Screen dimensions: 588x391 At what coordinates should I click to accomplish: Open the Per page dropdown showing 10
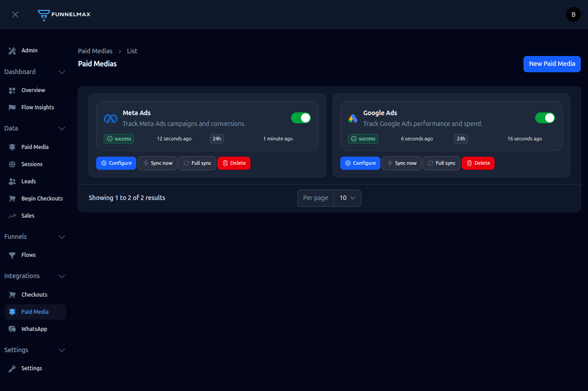(x=347, y=198)
